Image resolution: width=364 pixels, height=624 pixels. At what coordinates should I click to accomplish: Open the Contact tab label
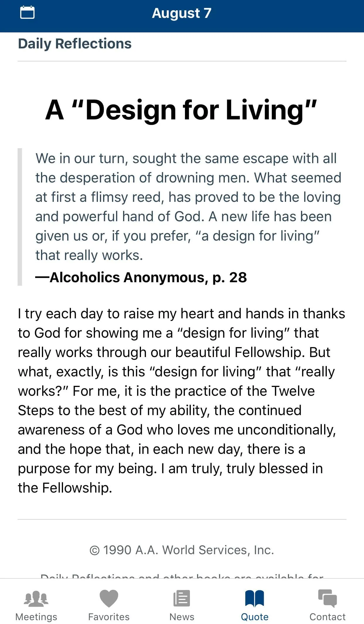[327, 617]
